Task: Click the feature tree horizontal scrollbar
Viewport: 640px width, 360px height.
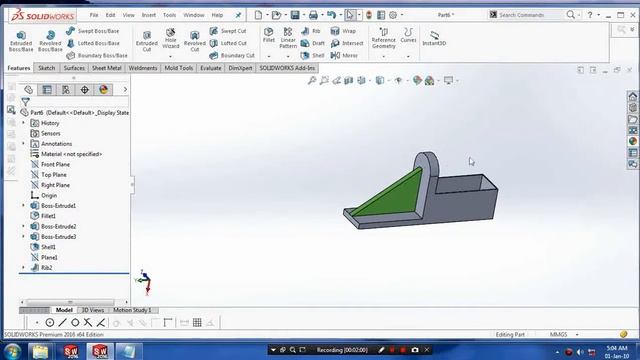Action: coord(70,302)
